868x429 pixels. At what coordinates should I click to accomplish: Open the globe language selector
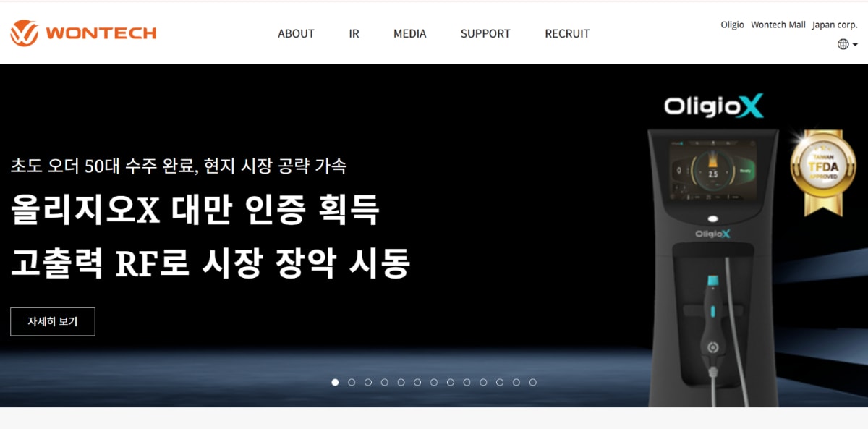[x=847, y=44]
